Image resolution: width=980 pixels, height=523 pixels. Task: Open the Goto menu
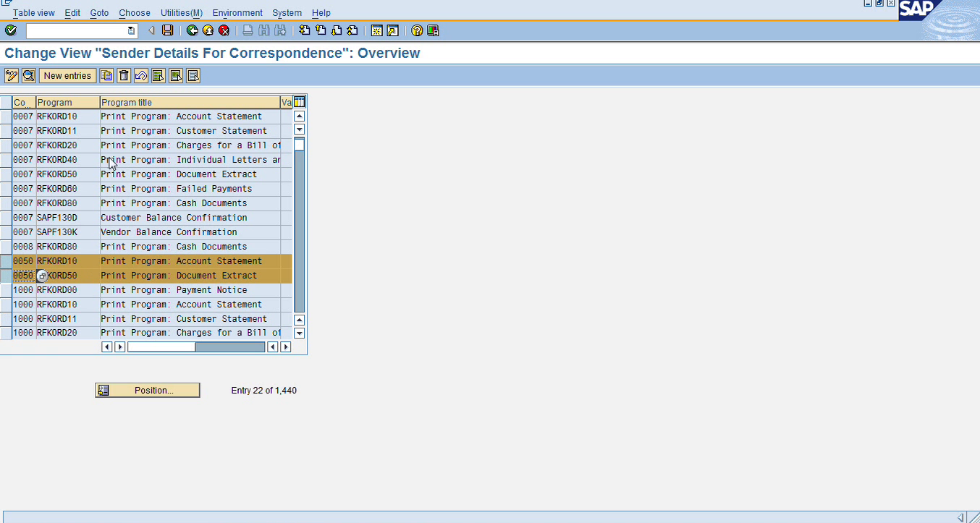(x=99, y=13)
